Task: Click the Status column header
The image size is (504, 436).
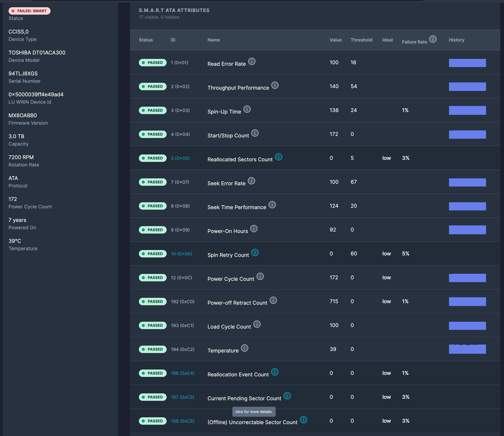Action: click(x=146, y=40)
